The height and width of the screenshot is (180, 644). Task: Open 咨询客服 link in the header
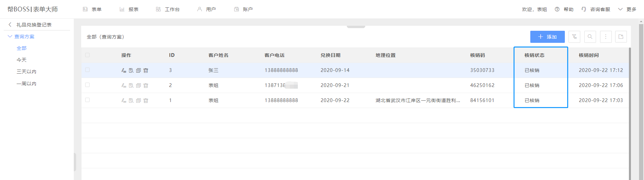pos(596,9)
